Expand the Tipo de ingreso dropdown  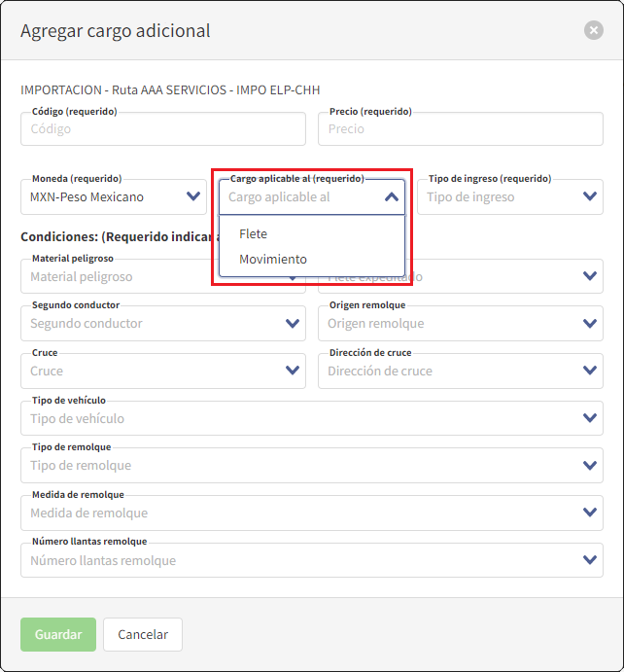coord(509,197)
